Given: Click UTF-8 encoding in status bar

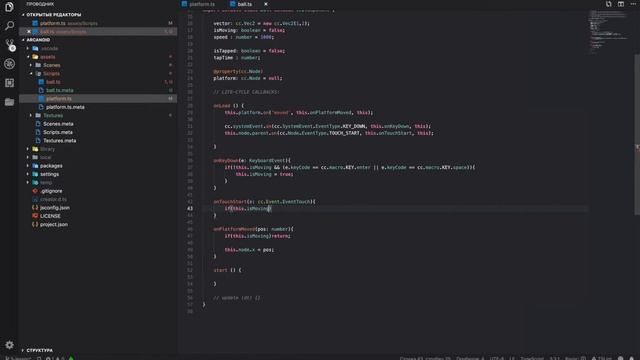Looking at the screenshot, I should pos(496,358).
